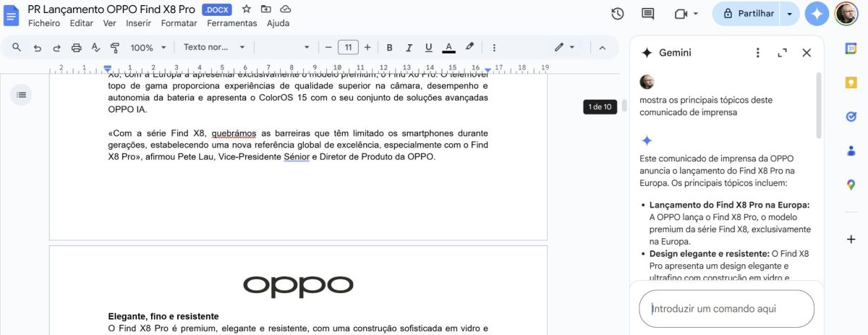Click the print icon in toolbar
Image resolution: width=868 pixels, height=335 pixels.
77,48
